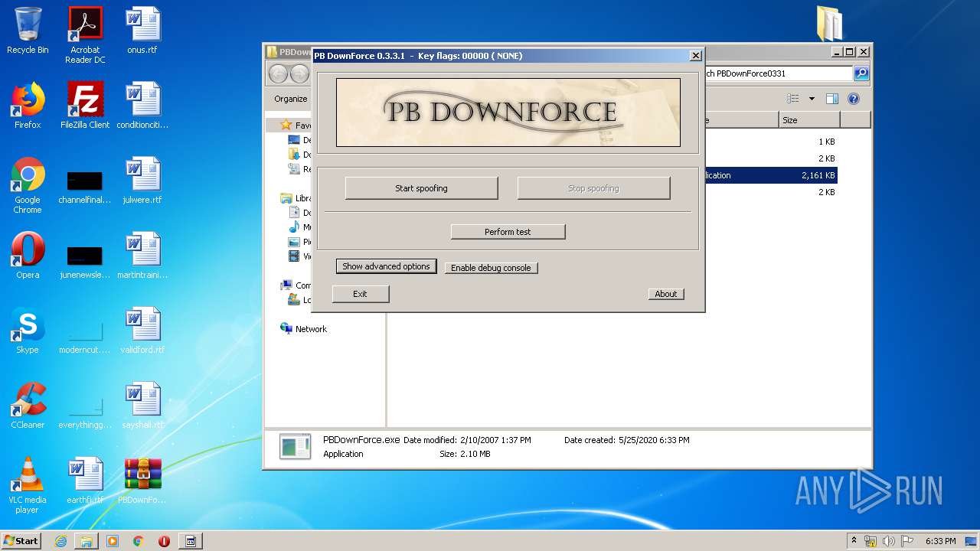Launch CCleaner desktop shortcut

28,406
